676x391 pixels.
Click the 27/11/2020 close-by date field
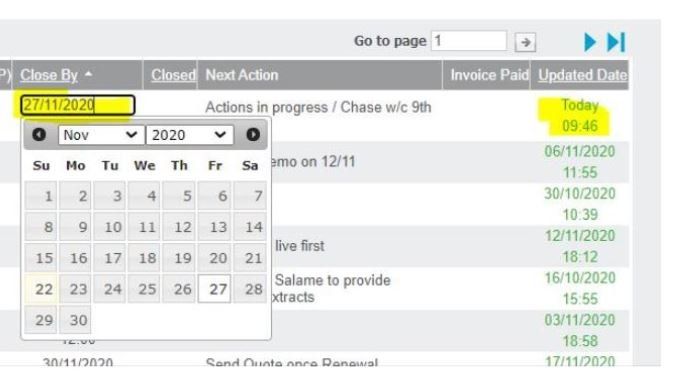78,105
